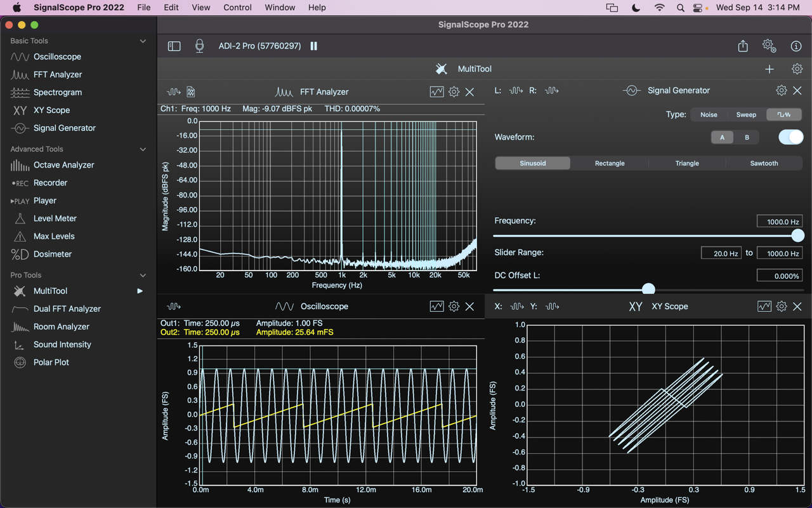
Task: Open the Control menu
Action: [x=237, y=8]
